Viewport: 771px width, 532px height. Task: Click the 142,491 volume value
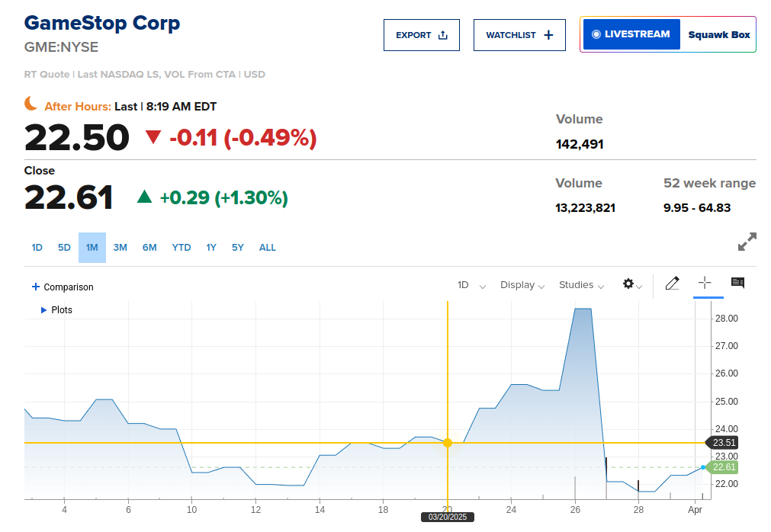[x=580, y=144]
